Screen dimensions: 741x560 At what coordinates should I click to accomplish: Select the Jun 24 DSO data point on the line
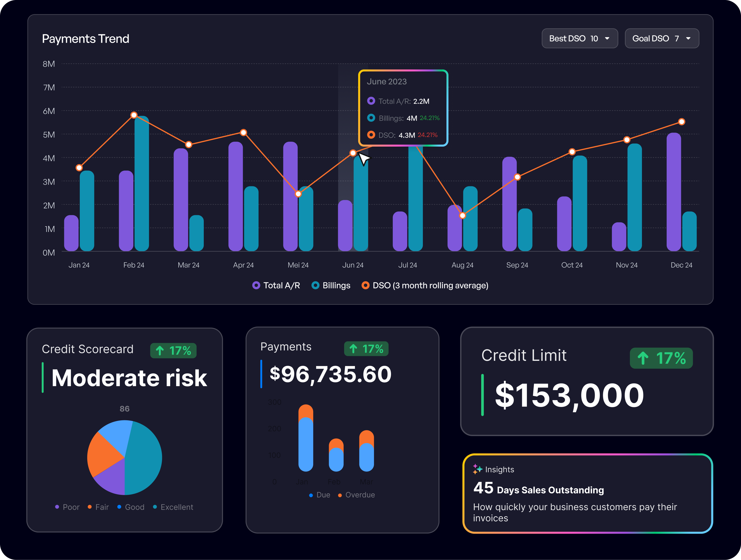(353, 153)
